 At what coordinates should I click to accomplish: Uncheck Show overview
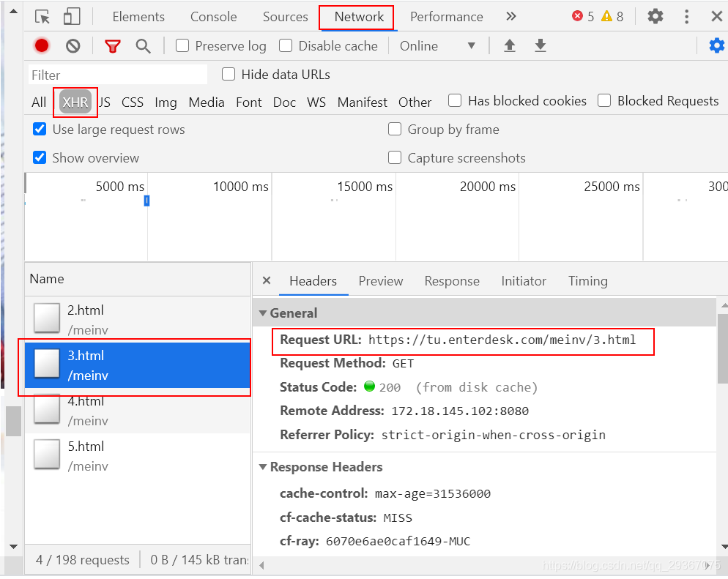click(x=40, y=157)
